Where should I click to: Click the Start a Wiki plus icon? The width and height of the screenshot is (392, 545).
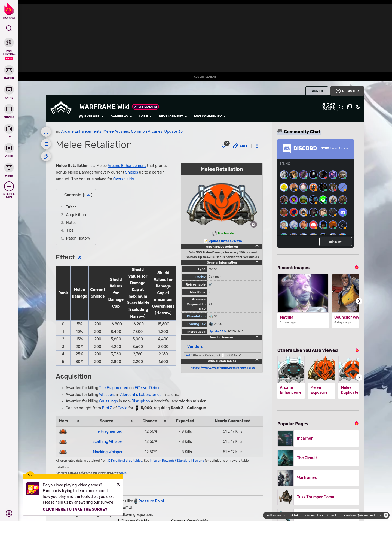click(x=9, y=187)
